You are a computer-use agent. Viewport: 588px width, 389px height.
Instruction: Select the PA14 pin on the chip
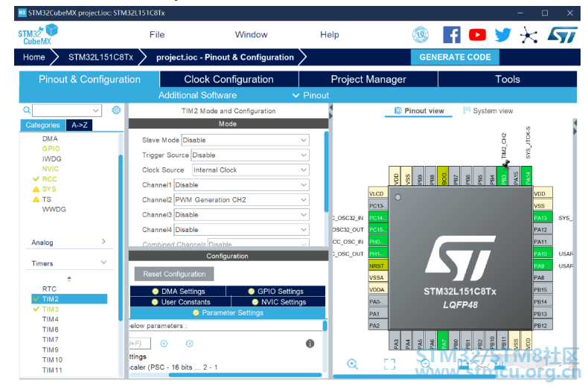tap(527, 176)
